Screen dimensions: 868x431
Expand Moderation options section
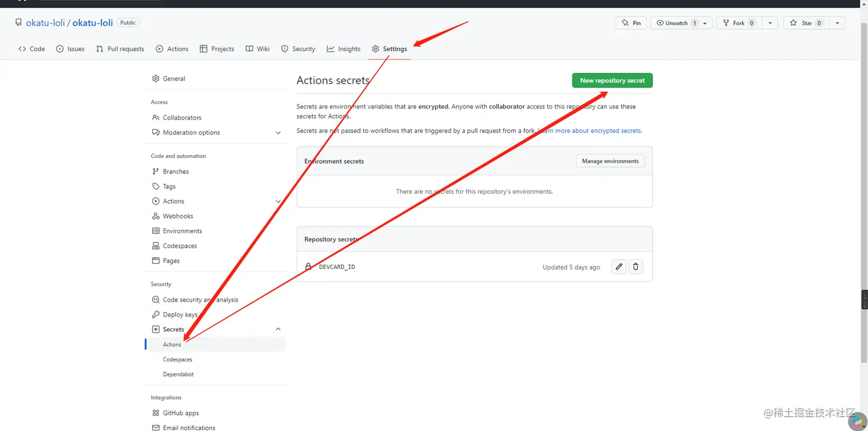click(x=217, y=132)
